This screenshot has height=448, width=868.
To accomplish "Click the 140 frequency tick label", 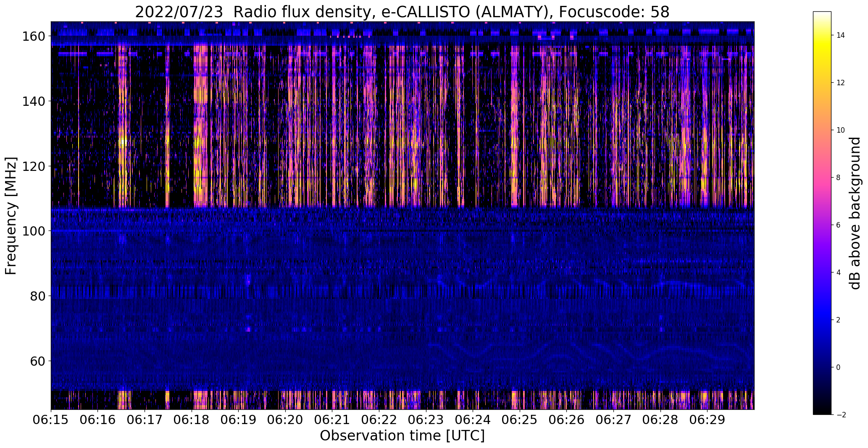I will pos(33,101).
